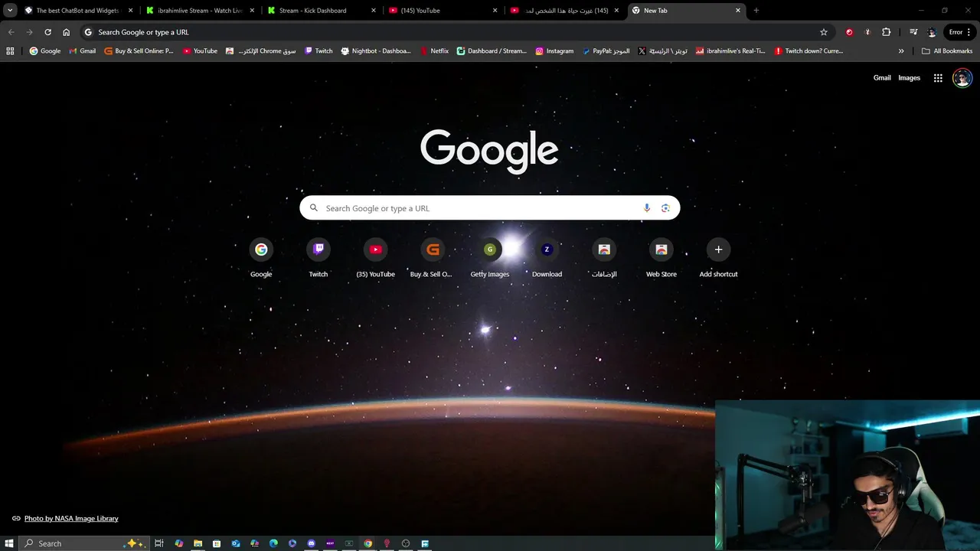This screenshot has width=980, height=551.
Task: Open the Download shortcut tile
Action: [x=547, y=258]
